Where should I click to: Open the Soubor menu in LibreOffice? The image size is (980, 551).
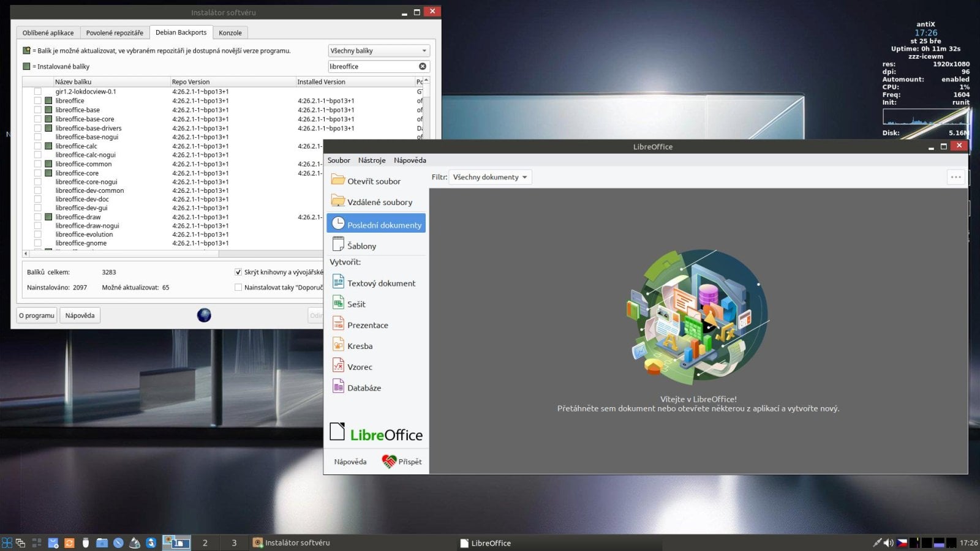(x=339, y=160)
